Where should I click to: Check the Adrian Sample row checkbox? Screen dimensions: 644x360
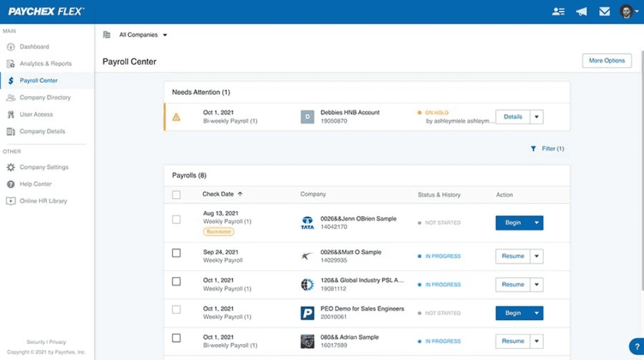coord(176,338)
